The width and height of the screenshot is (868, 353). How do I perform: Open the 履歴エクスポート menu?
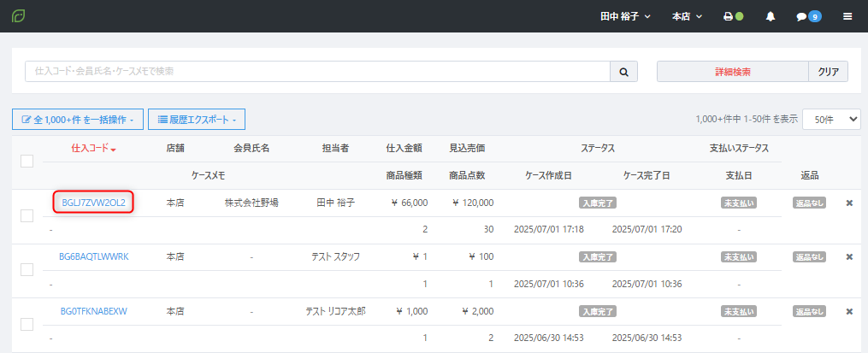coord(197,120)
